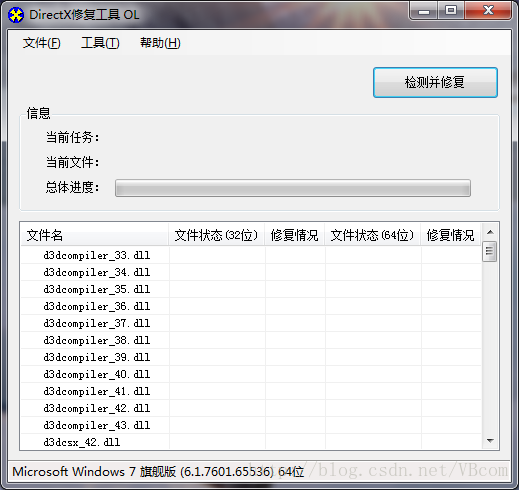Click the 总体进度 progress bar

pos(293,188)
